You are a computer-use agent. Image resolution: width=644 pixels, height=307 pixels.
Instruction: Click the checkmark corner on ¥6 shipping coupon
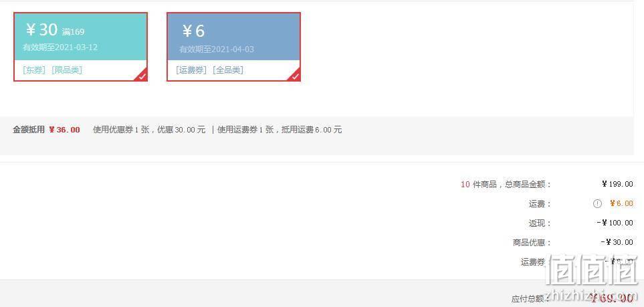296,76
